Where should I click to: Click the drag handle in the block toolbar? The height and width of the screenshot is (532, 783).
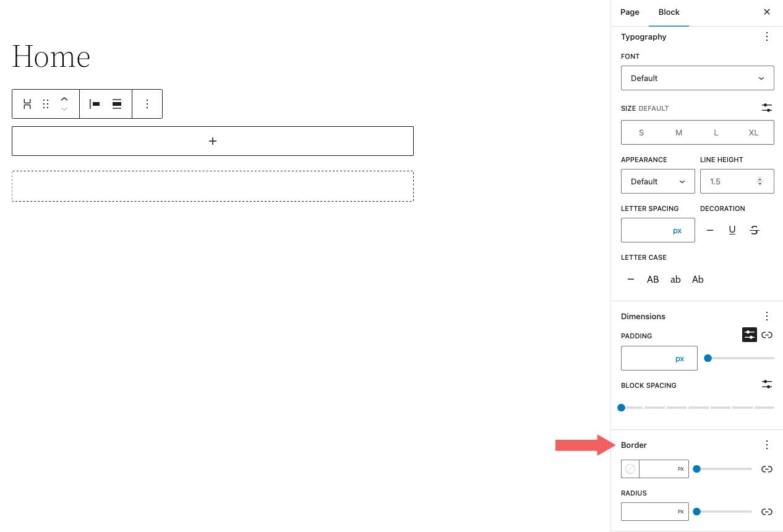(46, 104)
